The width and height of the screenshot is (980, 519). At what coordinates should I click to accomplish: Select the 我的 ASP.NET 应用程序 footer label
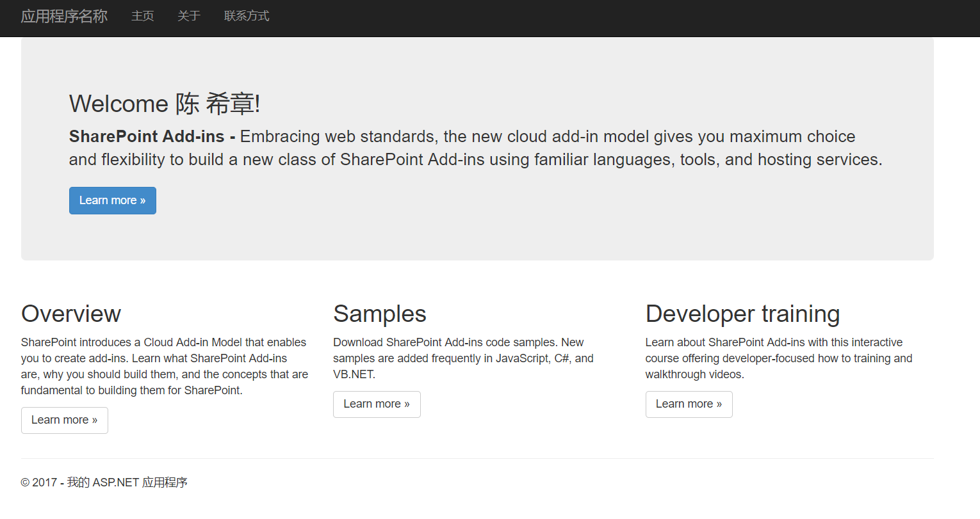click(135, 482)
